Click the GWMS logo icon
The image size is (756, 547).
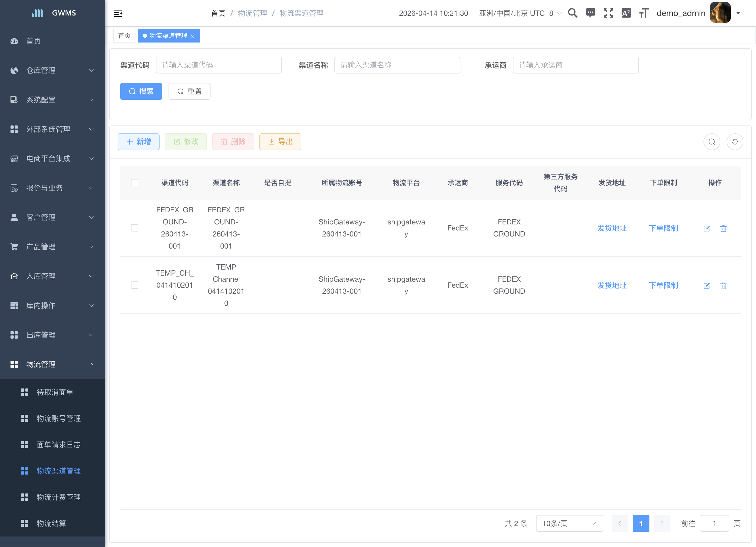[x=37, y=13]
